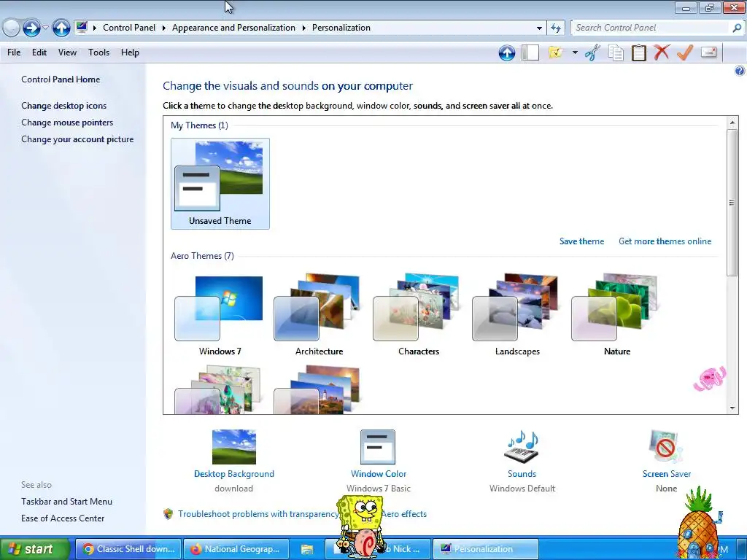Select the Landscapes theme

517,316
